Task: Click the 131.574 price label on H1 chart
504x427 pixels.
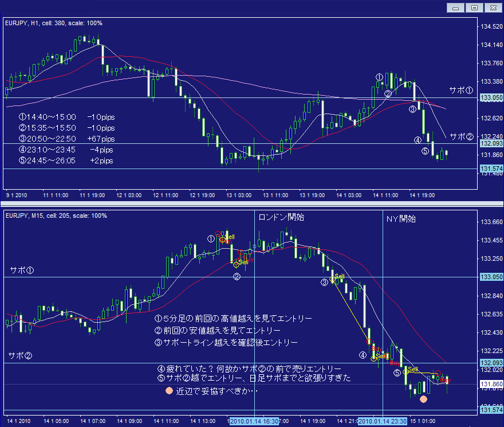Action: click(x=491, y=169)
